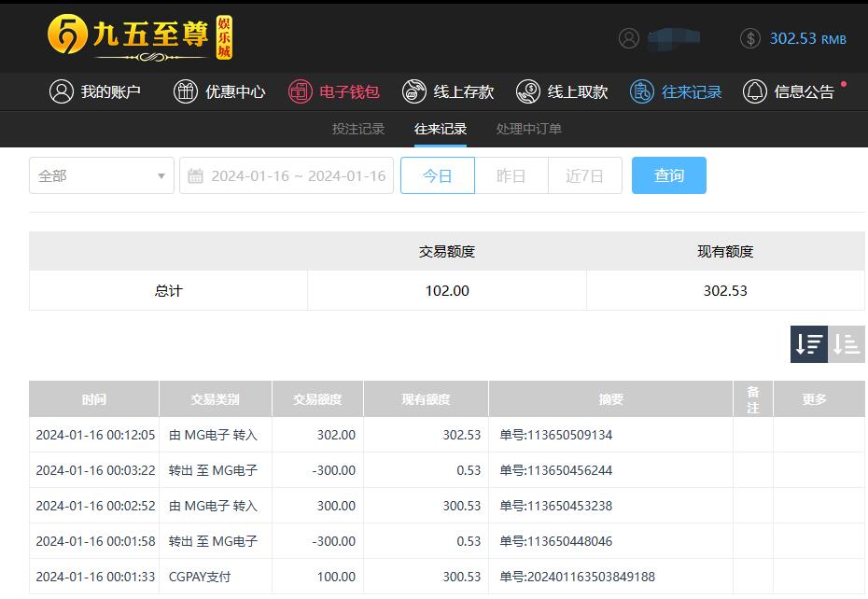868x599 pixels.
Task: Click order number 单号:113650509134
Action: [555, 435]
